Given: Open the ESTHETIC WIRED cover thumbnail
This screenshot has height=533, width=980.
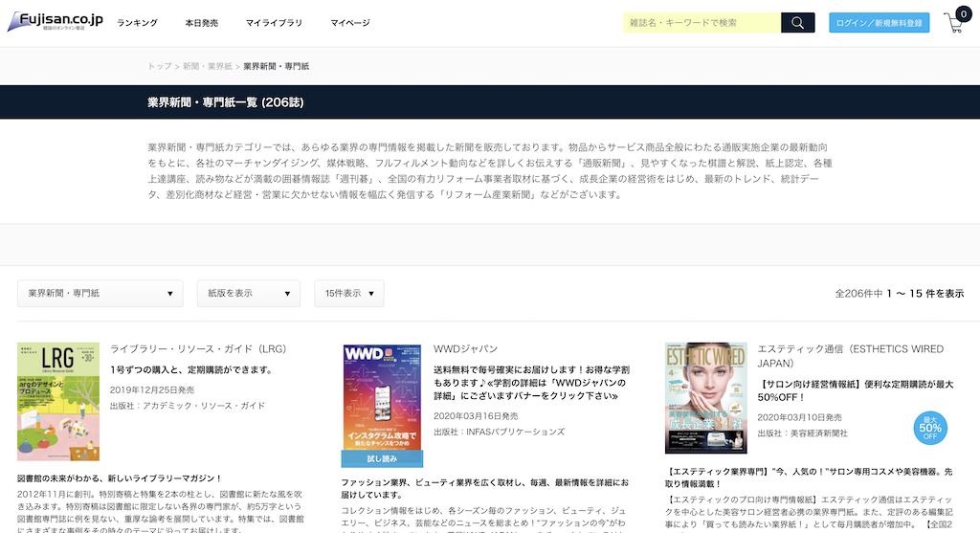Looking at the screenshot, I should (705, 397).
